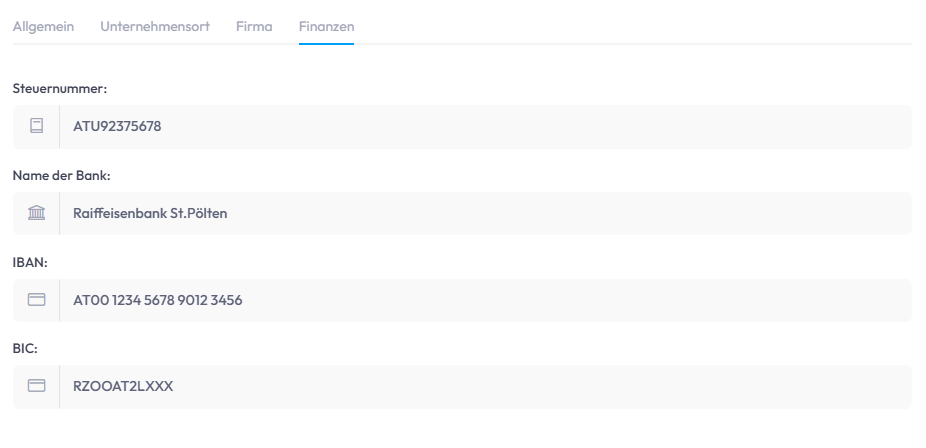926x448 pixels.
Task: Click the bank building icon
Action: (37, 213)
